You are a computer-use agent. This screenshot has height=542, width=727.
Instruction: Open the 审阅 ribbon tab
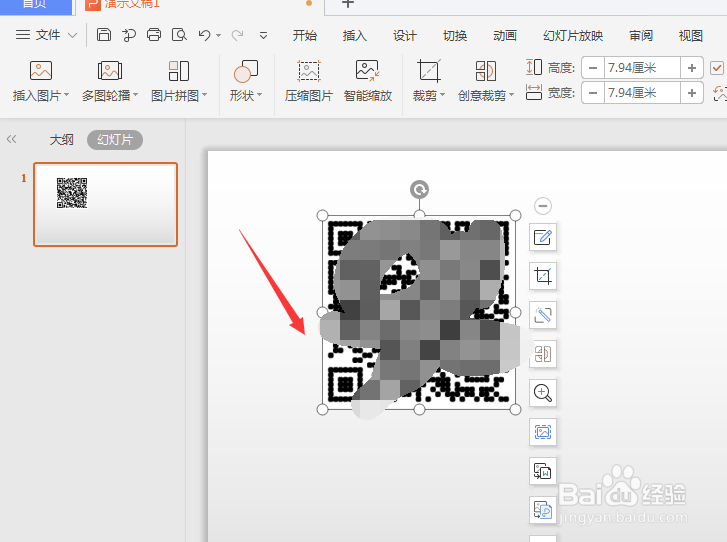(641, 36)
